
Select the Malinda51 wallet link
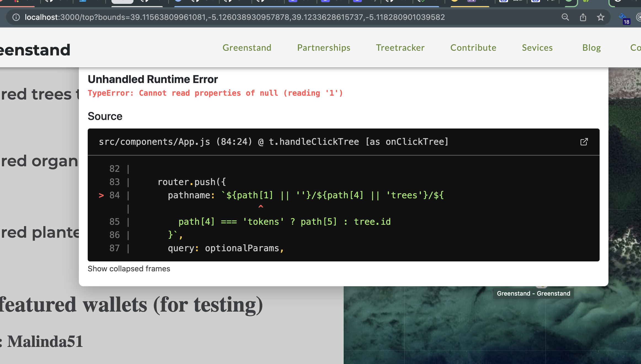45,341
